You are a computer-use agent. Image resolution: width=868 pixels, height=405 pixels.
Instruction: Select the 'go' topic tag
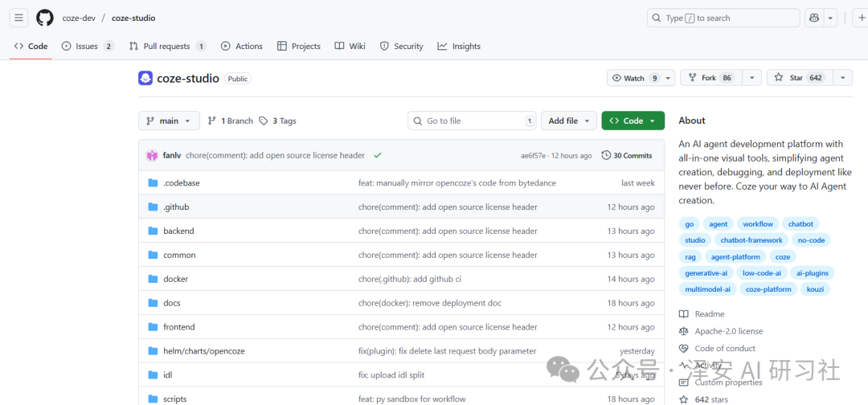coord(690,224)
